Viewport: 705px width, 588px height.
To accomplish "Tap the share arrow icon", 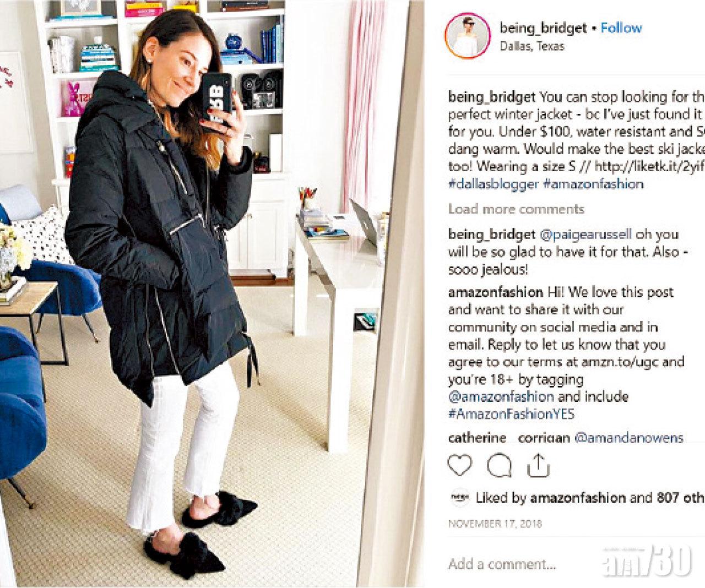I will [538, 466].
